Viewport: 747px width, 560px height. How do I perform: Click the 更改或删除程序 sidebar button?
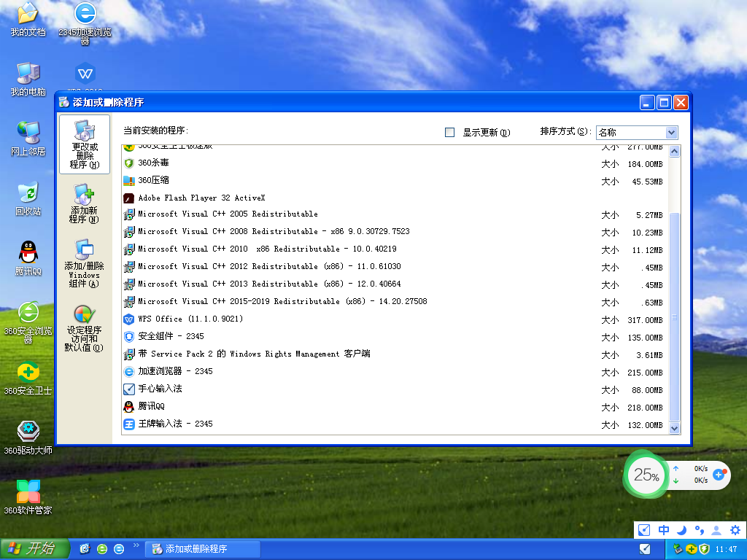(x=83, y=144)
